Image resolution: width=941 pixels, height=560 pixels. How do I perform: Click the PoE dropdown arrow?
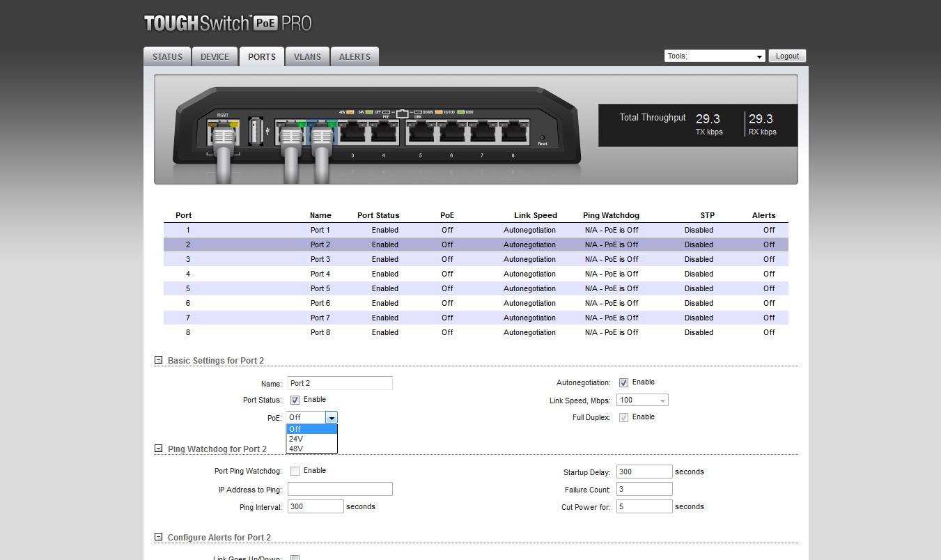click(332, 417)
